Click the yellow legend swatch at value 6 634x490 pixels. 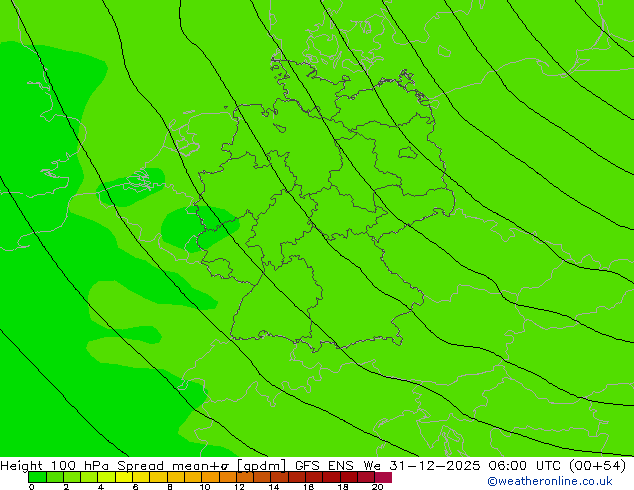(141, 477)
